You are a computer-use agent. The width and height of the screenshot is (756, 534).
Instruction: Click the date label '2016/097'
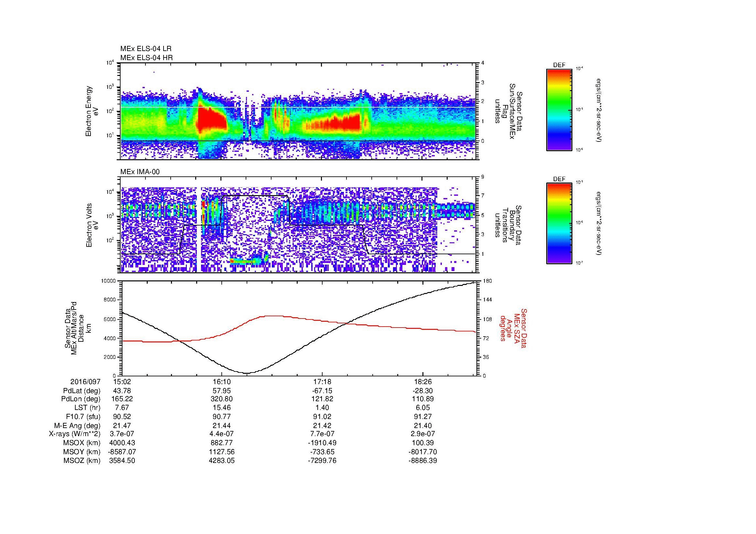(x=85, y=382)
